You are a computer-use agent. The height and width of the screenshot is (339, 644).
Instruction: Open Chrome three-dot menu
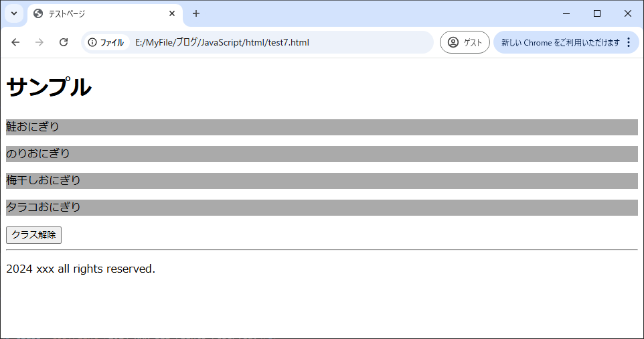pos(629,42)
